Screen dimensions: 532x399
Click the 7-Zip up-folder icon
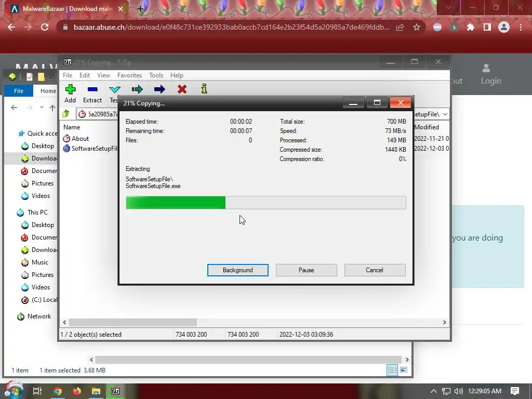click(66, 114)
